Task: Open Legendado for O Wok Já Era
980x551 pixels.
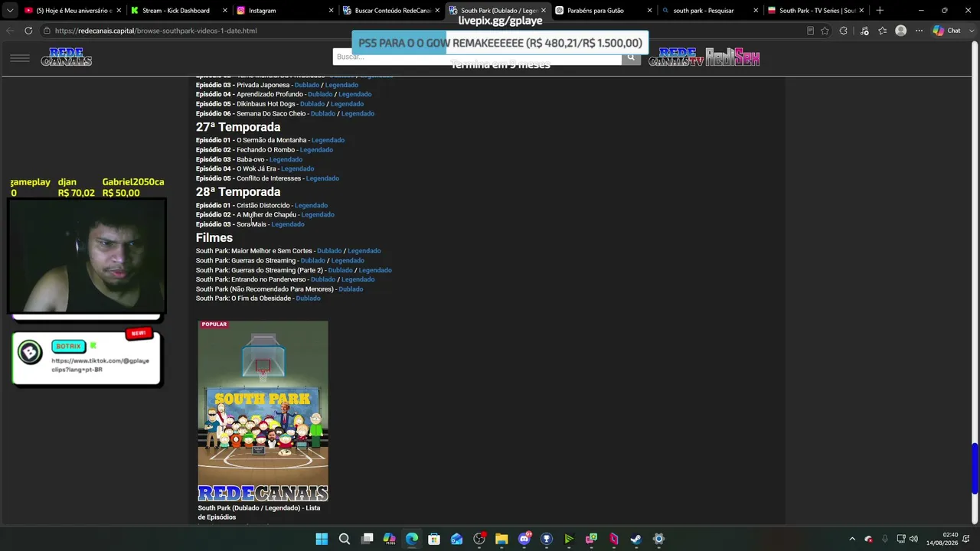Action: click(298, 169)
